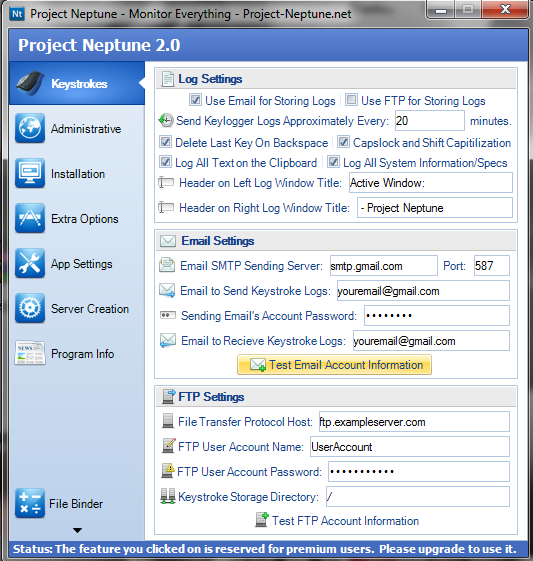Close the Project Neptune window
This screenshot has width=533, height=561.
click(x=505, y=10)
